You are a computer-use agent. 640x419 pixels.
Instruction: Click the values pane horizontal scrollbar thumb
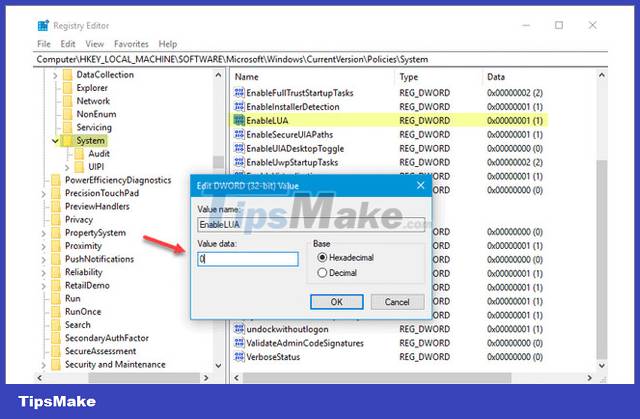tap(376, 378)
